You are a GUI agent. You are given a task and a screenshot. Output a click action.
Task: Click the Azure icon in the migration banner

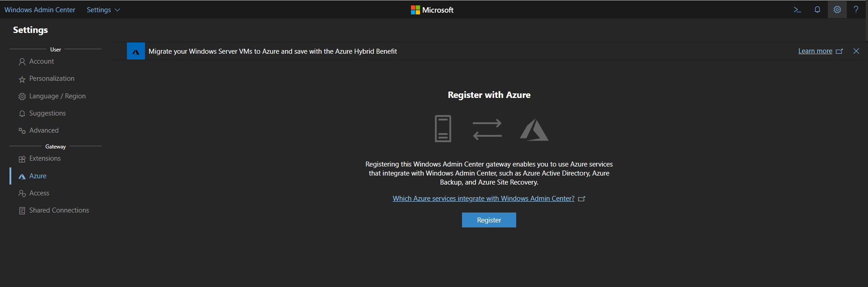coord(136,51)
